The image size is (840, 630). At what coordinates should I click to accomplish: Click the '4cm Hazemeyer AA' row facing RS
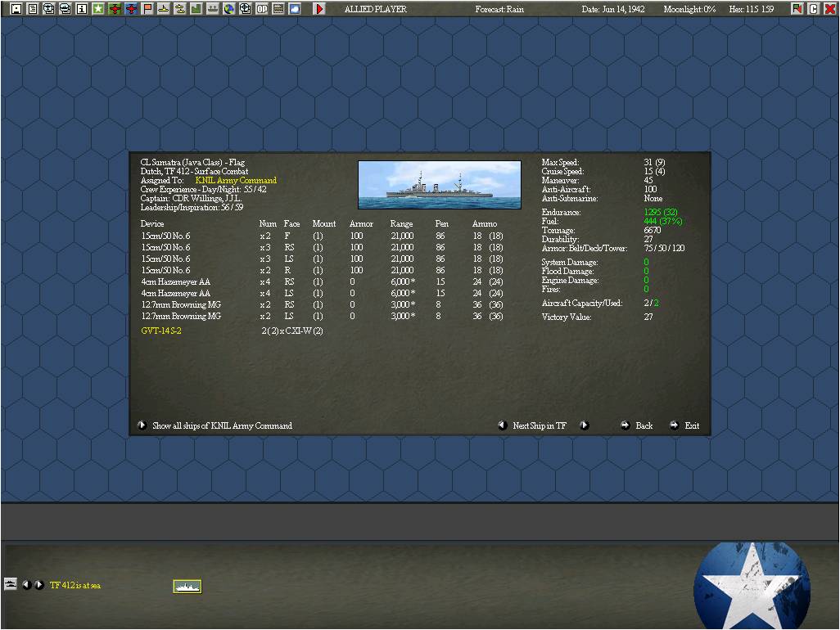(x=322, y=281)
